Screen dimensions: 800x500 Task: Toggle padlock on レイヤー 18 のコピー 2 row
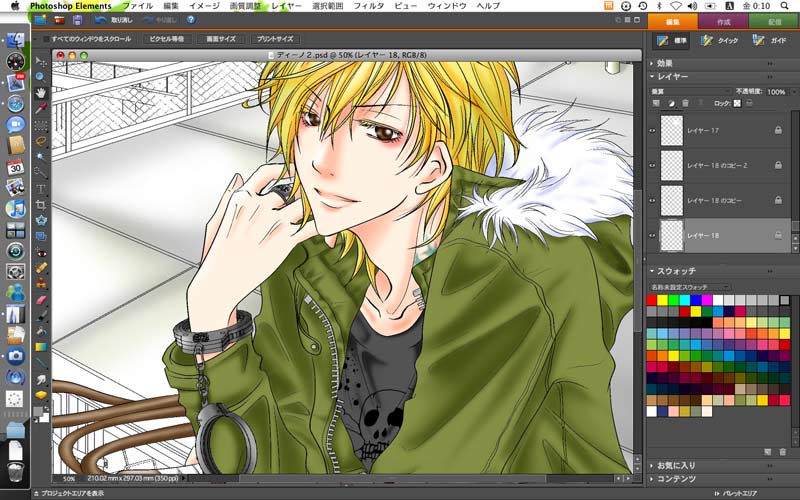point(778,165)
